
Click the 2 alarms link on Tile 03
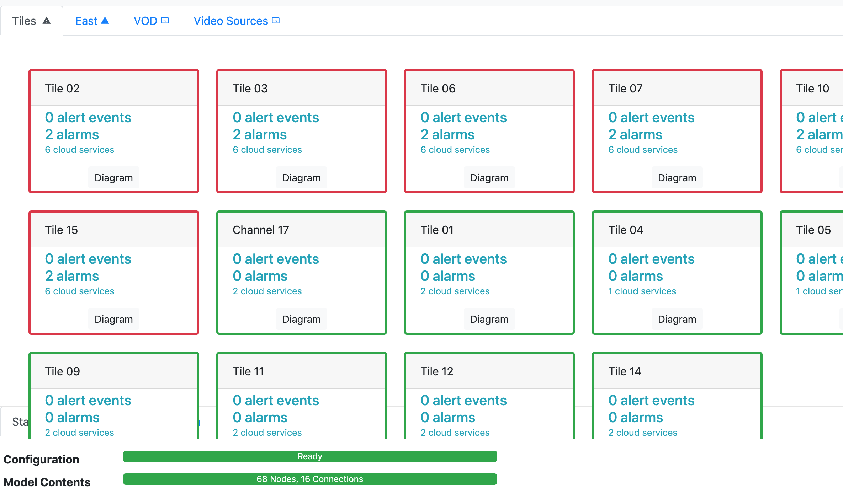259,134
